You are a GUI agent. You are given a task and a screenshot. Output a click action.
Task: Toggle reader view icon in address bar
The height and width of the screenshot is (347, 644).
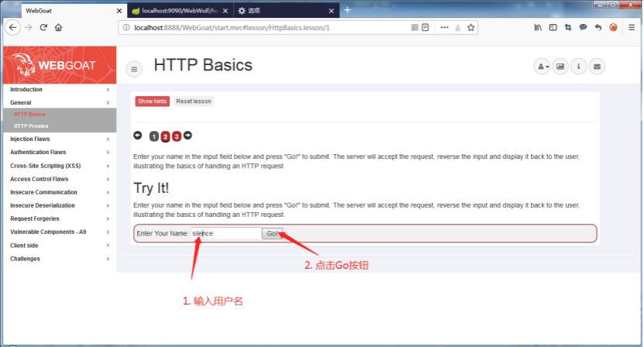[x=426, y=28]
